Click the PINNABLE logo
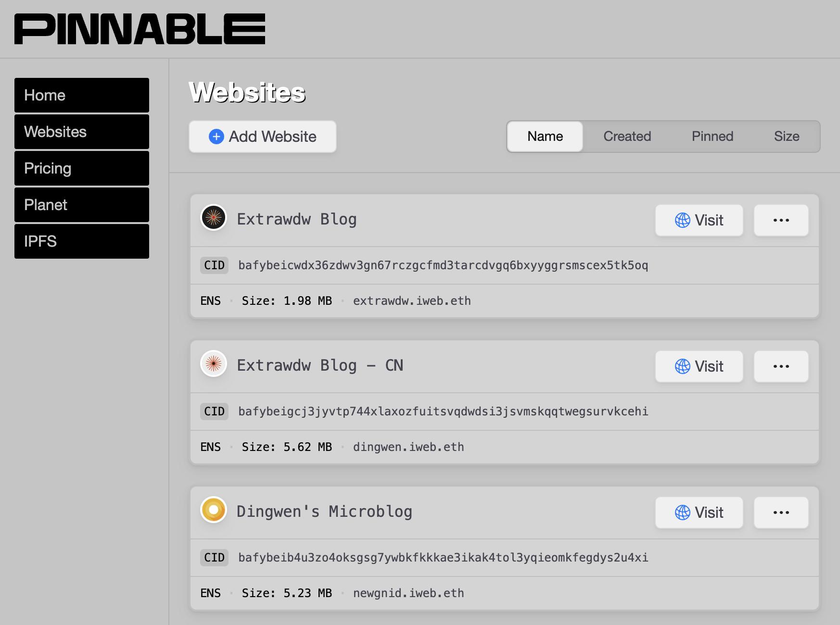Viewport: 840px width, 625px height. [x=140, y=28]
